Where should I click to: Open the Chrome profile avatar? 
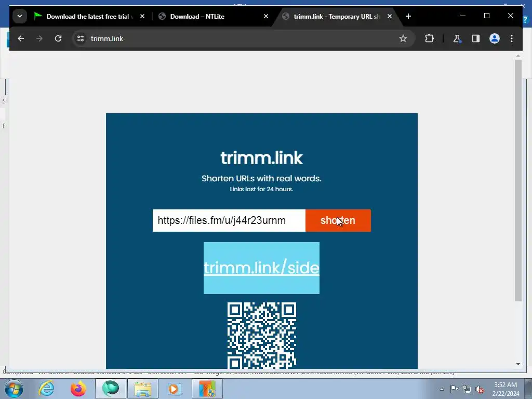[495, 38]
